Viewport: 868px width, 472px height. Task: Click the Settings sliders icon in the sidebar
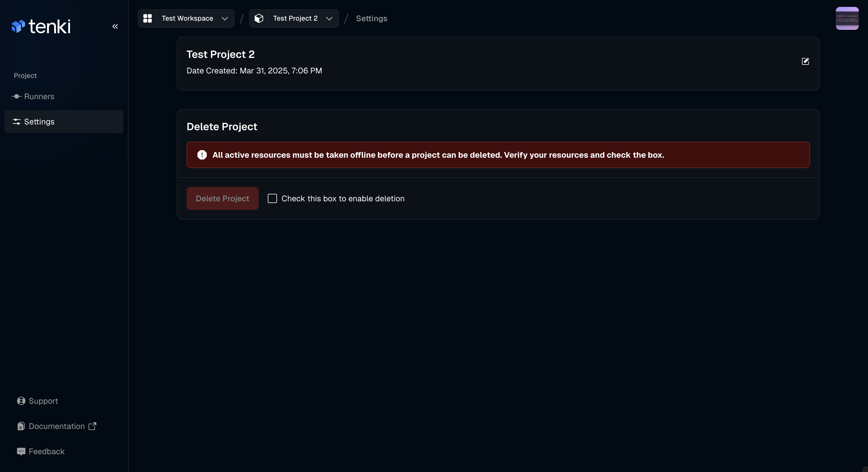point(17,122)
